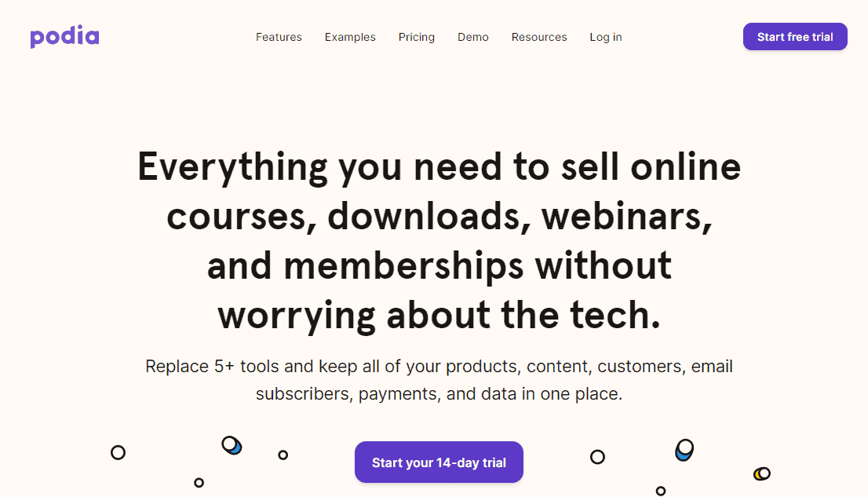Click the blue-filled circle left of trial button

(x=232, y=445)
